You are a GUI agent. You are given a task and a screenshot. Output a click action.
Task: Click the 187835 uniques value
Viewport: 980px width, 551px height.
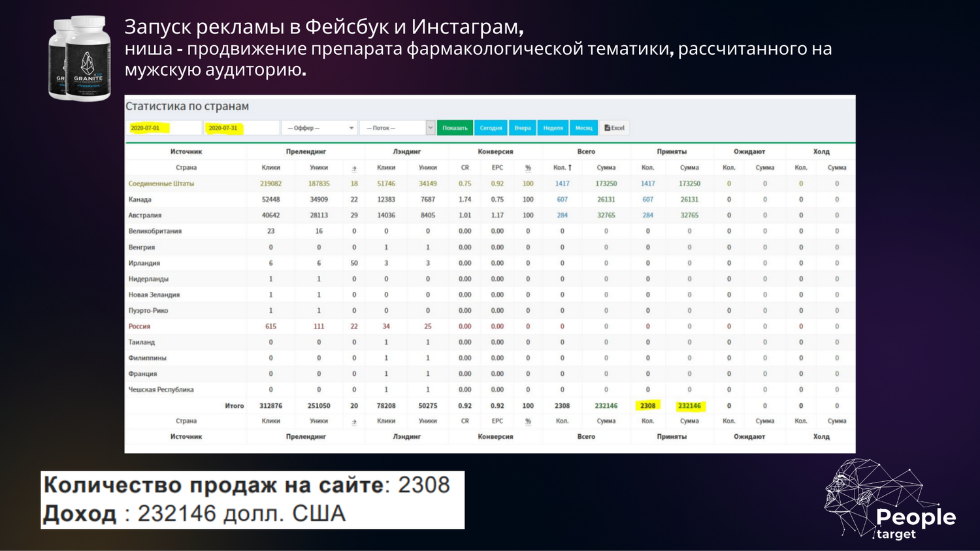tap(319, 184)
